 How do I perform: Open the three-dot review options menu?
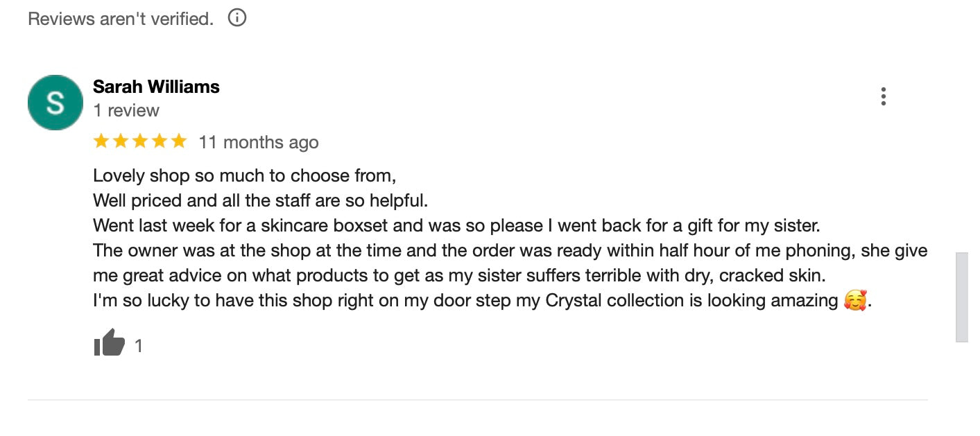(x=883, y=96)
